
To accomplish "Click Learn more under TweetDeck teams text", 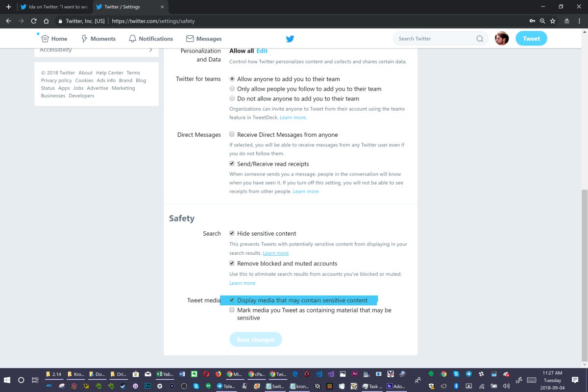I will pyautogui.click(x=293, y=118).
